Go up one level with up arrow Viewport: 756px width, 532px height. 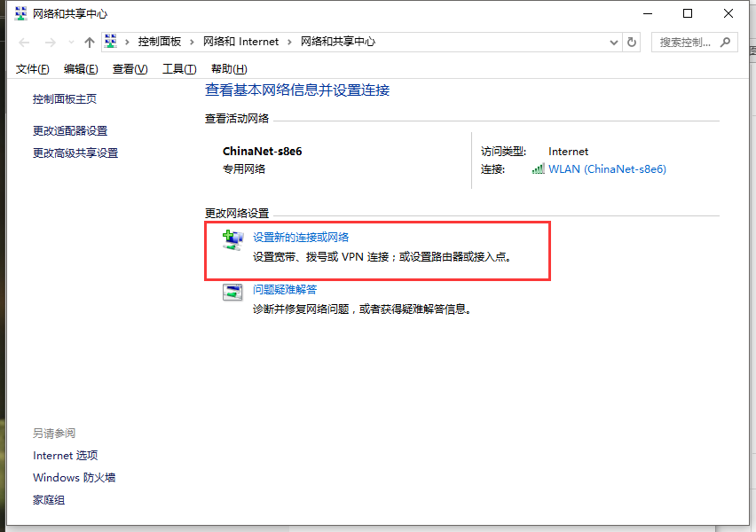(90, 43)
